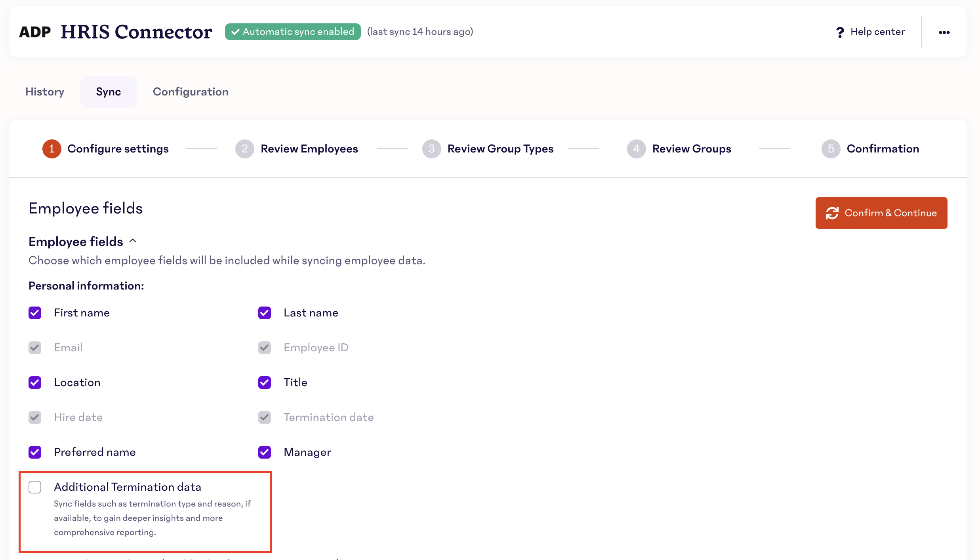Collapse the Employee fields section chevron
The width and height of the screenshot is (980, 560).
pyautogui.click(x=133, y=241)
